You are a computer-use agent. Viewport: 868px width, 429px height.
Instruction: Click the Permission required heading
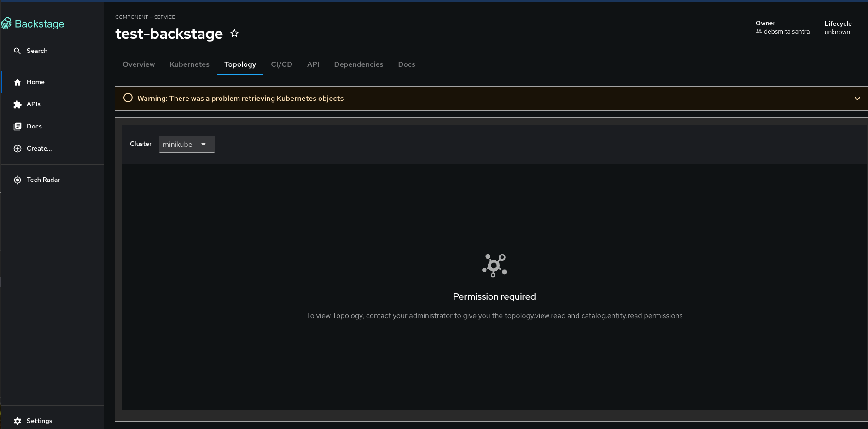pos(495,297)
